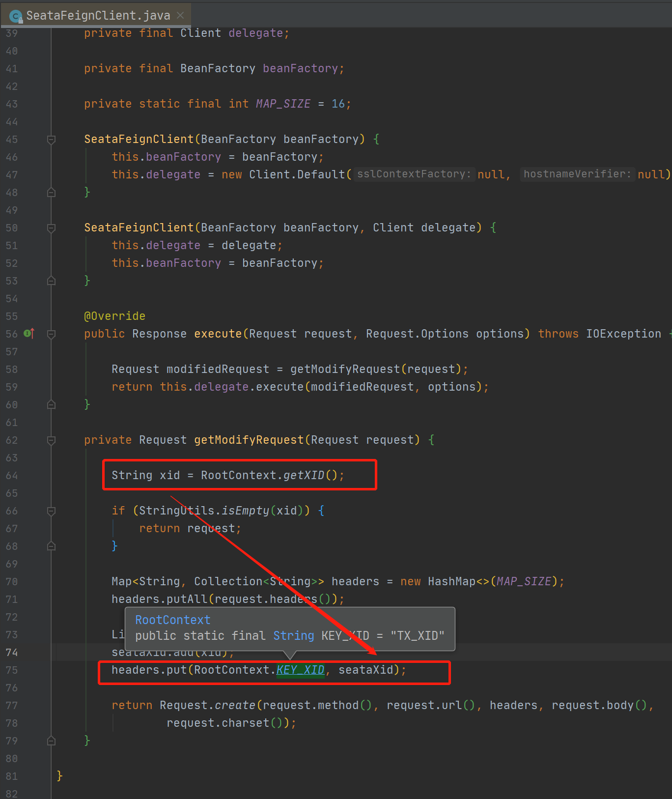672x799 pixels.
Task: Click the beanFactory field on line 41
Action: (x=300, y=68)
